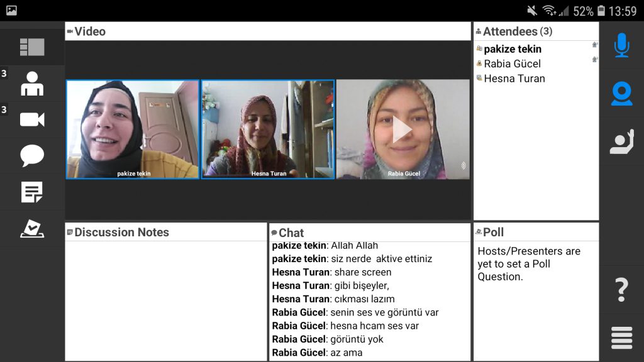Image resolution: width=644 pixels, height=362 pixels.
Task: Open the chat bubble sidebar icon
Action: point(32,155)
